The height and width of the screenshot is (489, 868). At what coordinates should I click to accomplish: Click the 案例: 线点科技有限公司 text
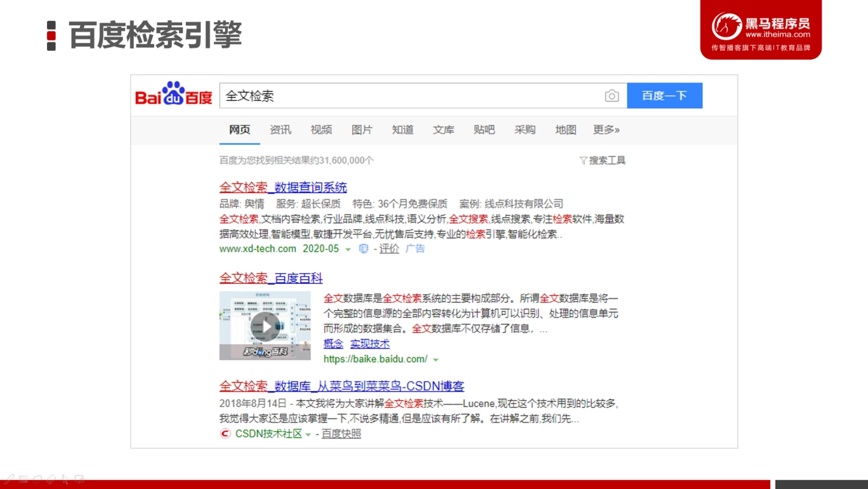click(x=511, y=204)
